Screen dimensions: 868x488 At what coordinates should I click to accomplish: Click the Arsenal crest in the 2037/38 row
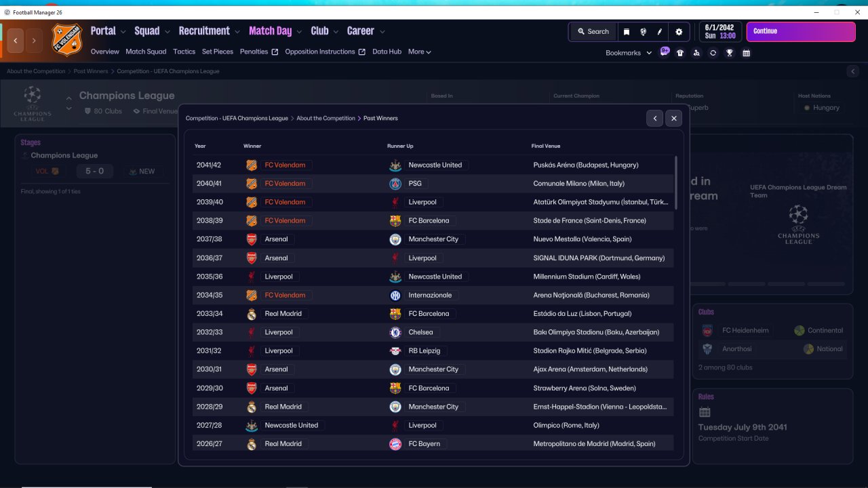coord(252,239)
